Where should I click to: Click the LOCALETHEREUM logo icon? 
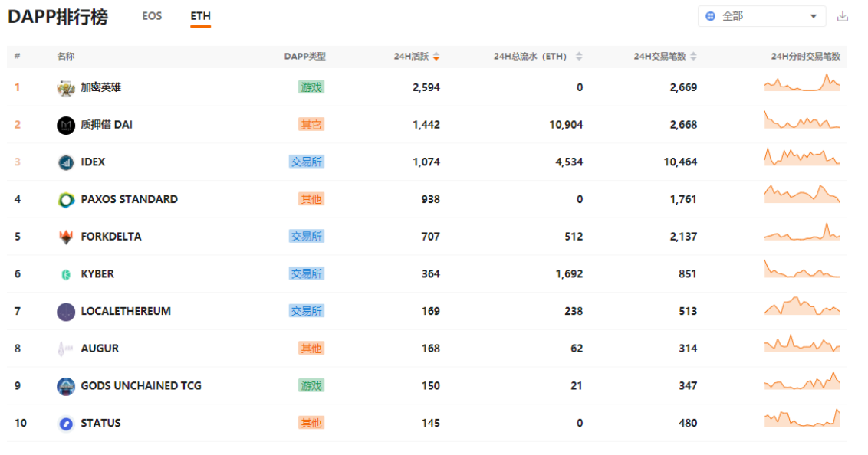pos(66,312)
